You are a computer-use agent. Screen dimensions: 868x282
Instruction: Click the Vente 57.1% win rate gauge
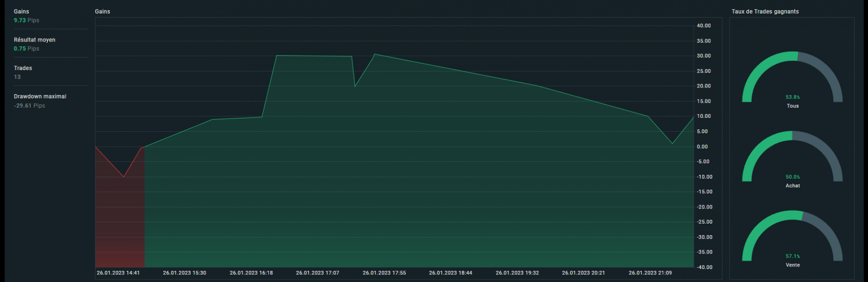pyautogui.click(x=792, y=239)
